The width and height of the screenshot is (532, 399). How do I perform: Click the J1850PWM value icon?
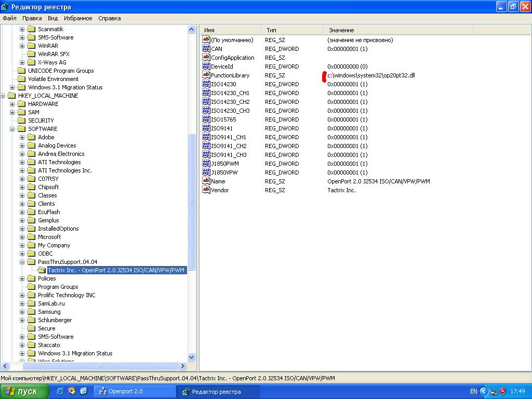[206, 163]
